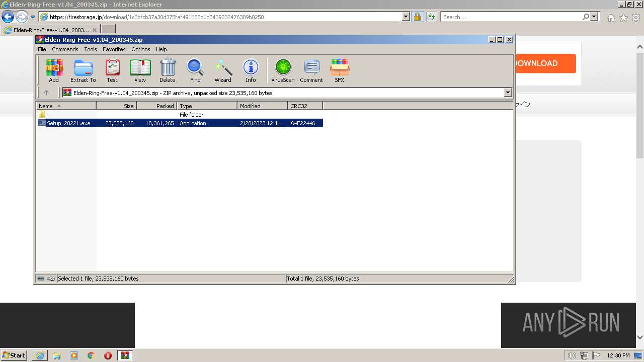This screenshot has height=362, width=644.
Task: Click the orange DOWNLOAD button
Action: (545, 63)
